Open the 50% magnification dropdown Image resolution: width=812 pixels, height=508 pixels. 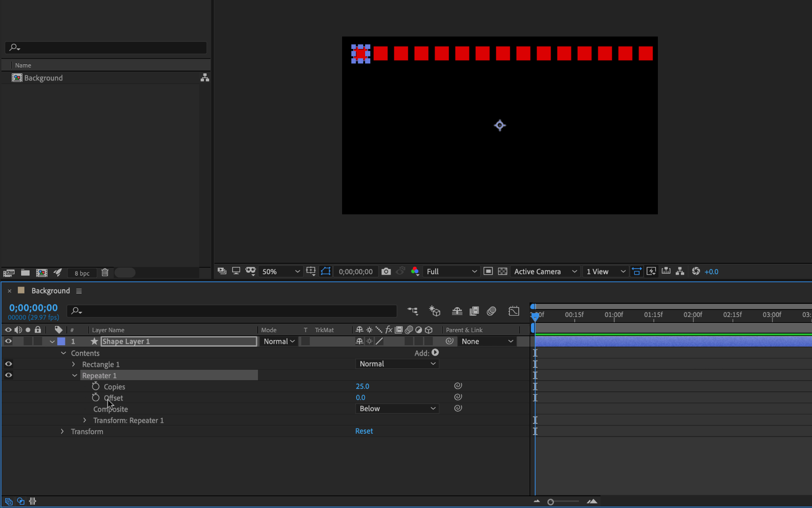pos(281,271)
